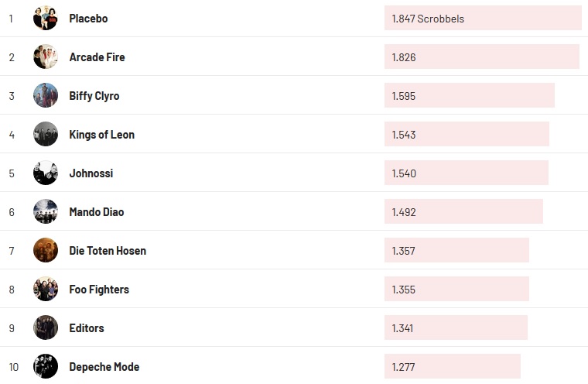Click Depeche Mode's 1.277 scrobble bar
This screenshot has width=588, height=384.
pos(452,367)
